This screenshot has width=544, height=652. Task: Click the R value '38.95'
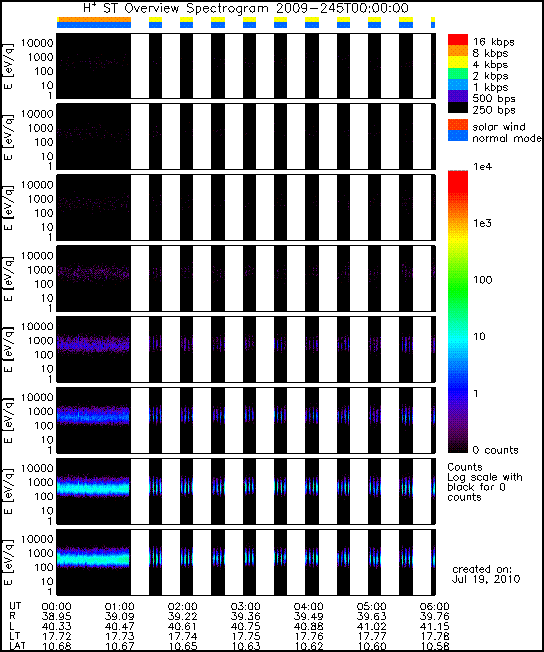57,616
